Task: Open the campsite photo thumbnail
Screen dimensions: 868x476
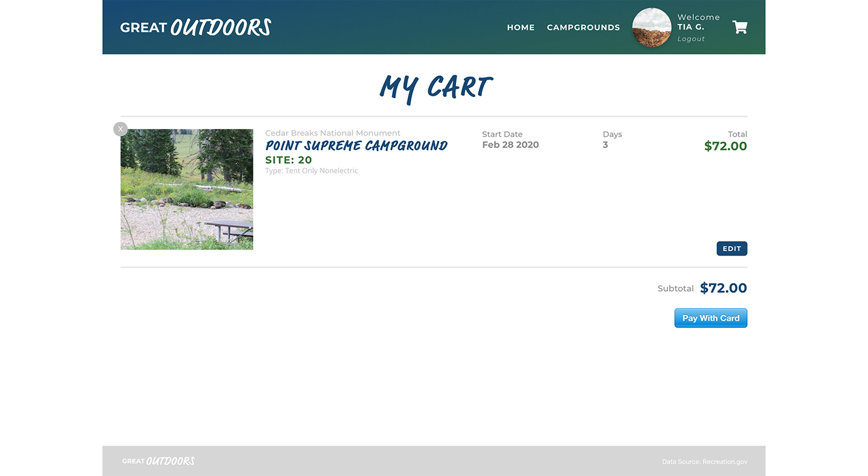Action: click(187, 189)
